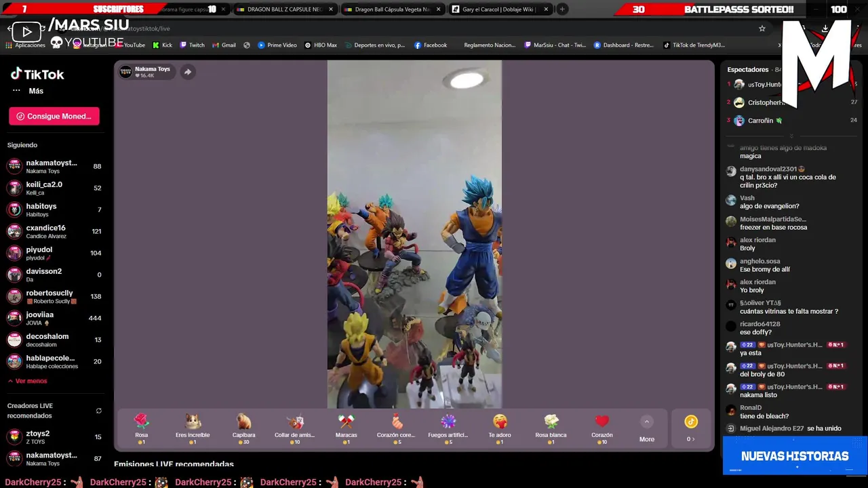This screenshot has width=868, height=488.
Task: Open jooviiaa followed account
Action: pyautogui.click(x=54, y=319)
